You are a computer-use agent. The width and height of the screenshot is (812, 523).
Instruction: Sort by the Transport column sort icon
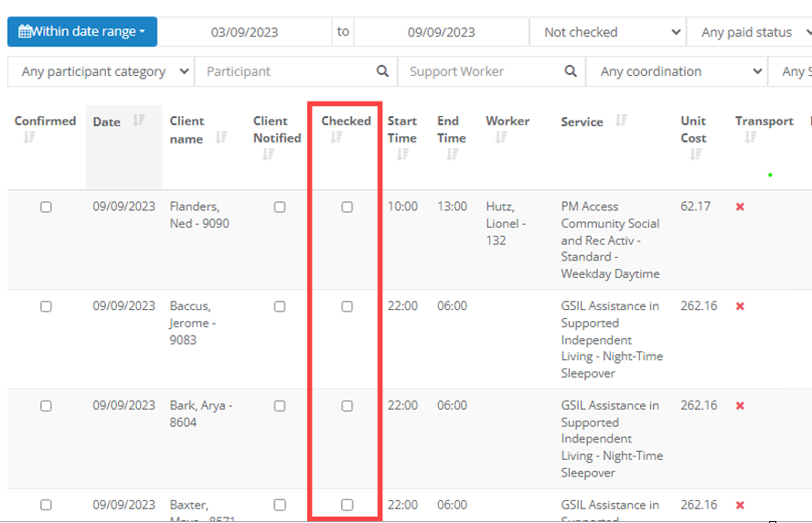[751, 137]
